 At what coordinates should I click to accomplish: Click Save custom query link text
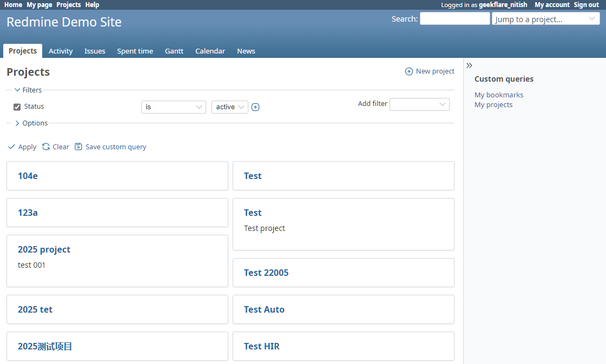[116, 147]
